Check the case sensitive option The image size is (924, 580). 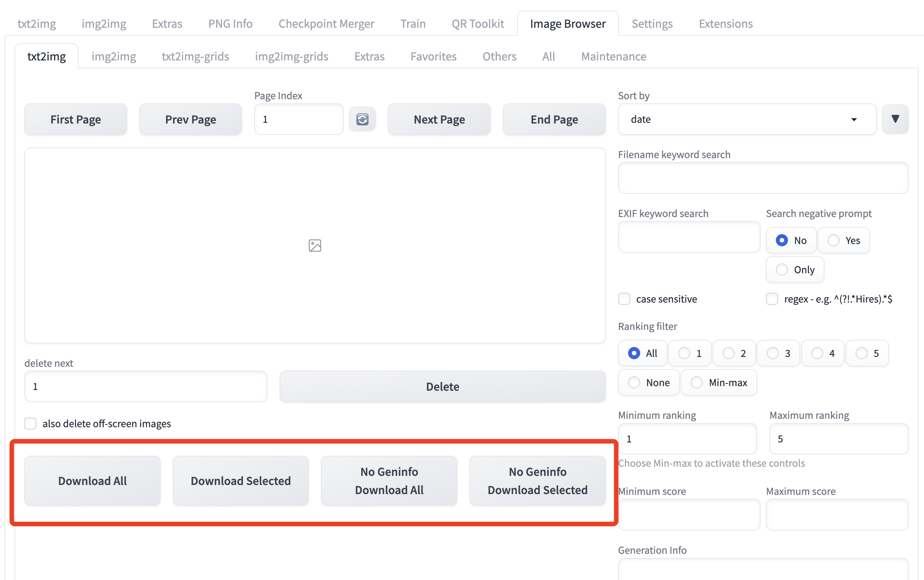click(x=624, y=299)
